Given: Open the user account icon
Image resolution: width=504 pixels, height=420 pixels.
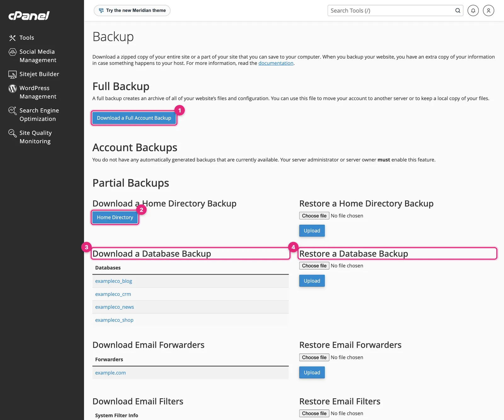Looking at the screenshot, I should [x=488, y=10].
